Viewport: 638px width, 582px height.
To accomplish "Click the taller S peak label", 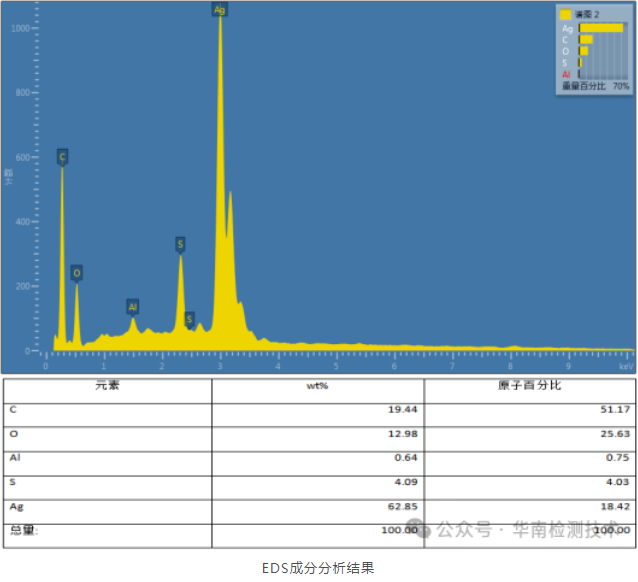I will (x=180, y=244).
